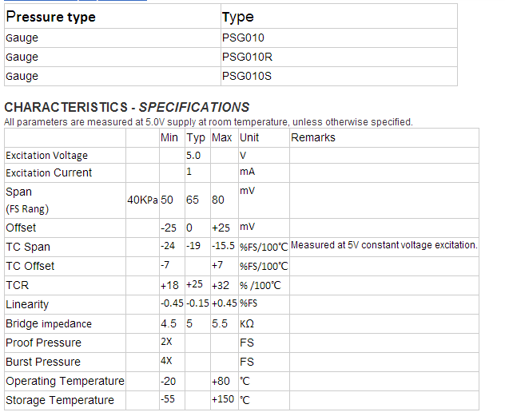Select the Excitation Voltage row label
This screenshot has width=505, height=420.
[x=46, y=156]
